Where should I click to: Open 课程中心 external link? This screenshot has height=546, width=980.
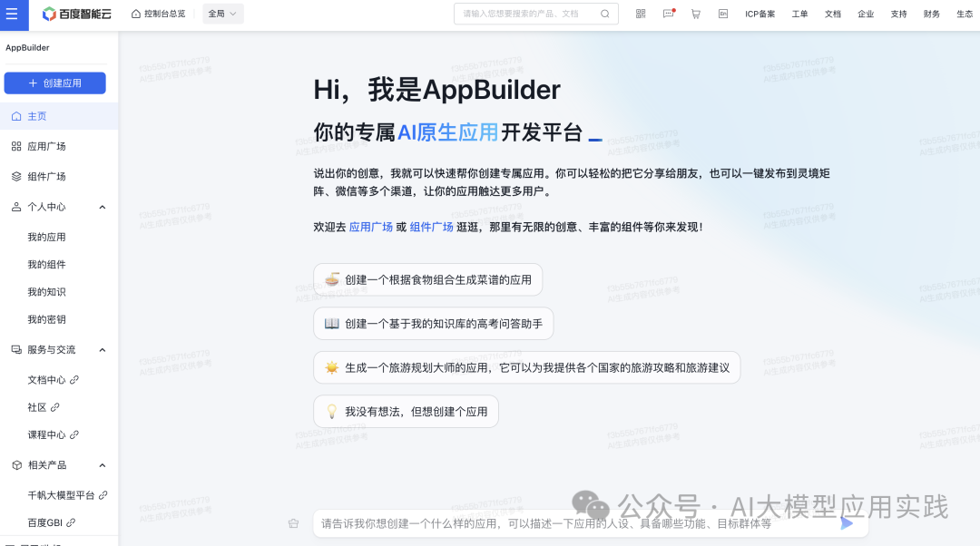pos(54,434)
